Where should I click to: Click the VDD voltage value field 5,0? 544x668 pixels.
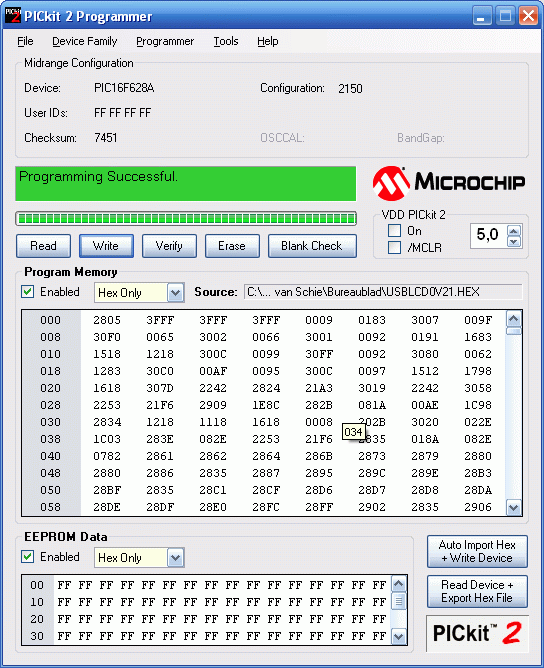pyautogui.click(x=488, y=235)
